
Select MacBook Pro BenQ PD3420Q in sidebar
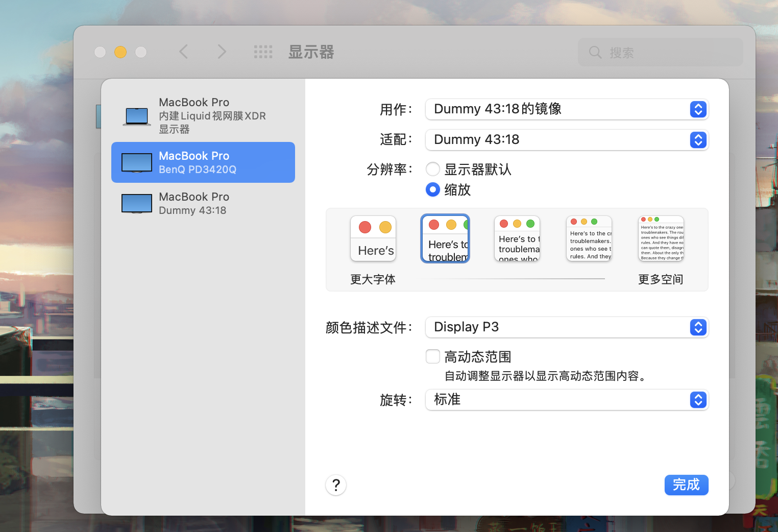pyautogui.click(x=203, y=162)
